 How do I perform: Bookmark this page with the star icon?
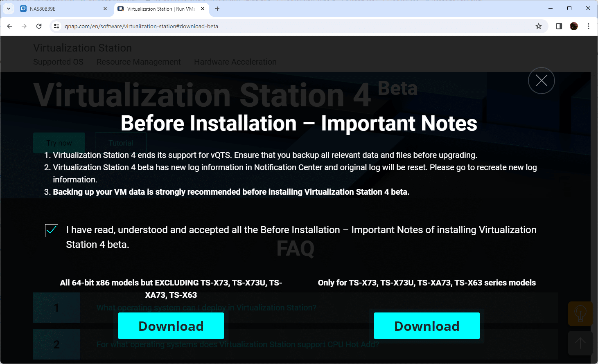539,26
